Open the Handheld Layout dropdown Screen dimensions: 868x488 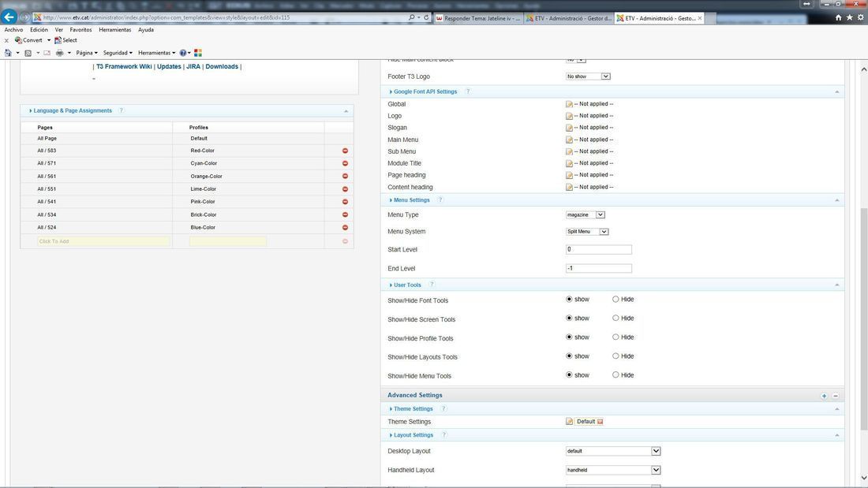click(x=613, y=470)
